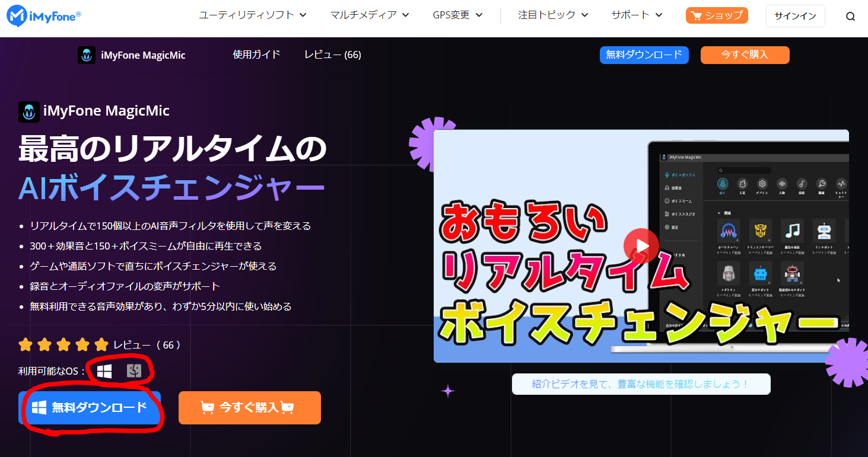Screen dimensions: 868x457
Task: Click the MagicMic icon beside hero title
Action: pos(29,111)
